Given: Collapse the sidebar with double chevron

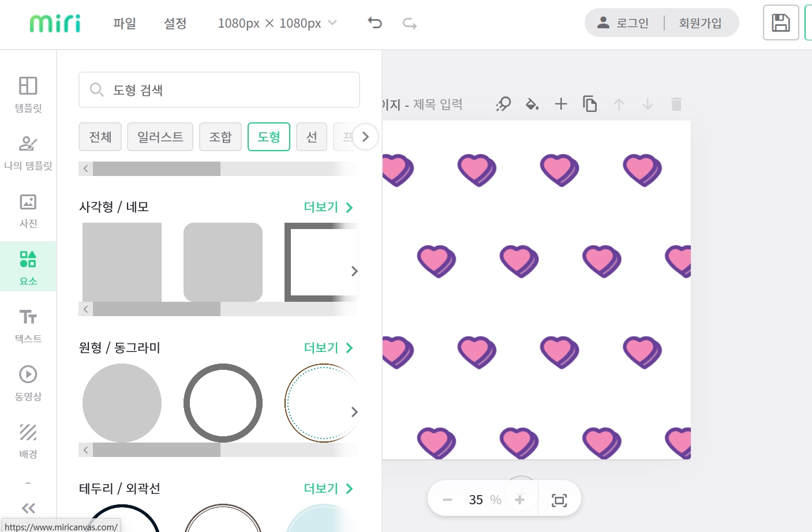Looking at the screenshot, I should pyautogui.click(x=28, y=508).
